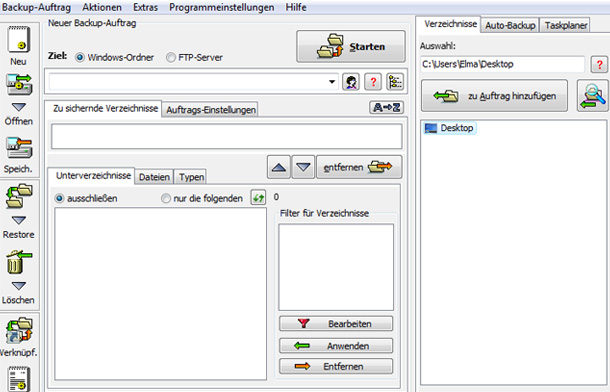Click the notepad icon below Verknüpf.

click(x=19, y=379)
